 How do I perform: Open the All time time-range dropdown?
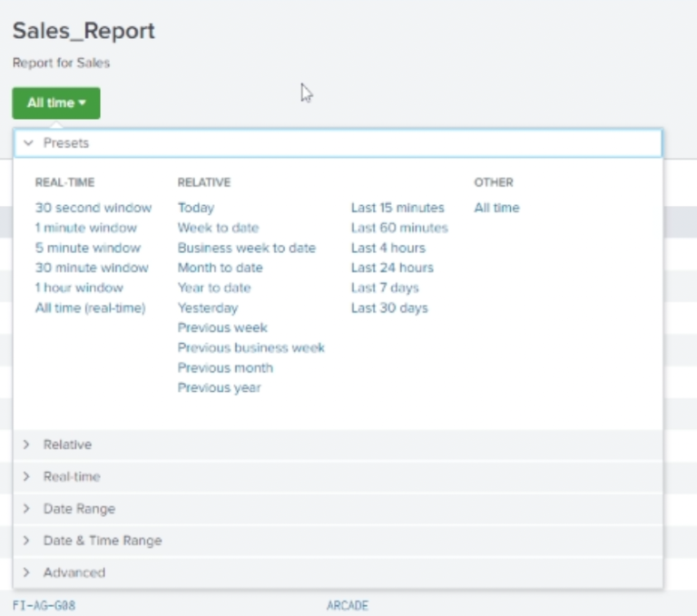tap(56, 103)
